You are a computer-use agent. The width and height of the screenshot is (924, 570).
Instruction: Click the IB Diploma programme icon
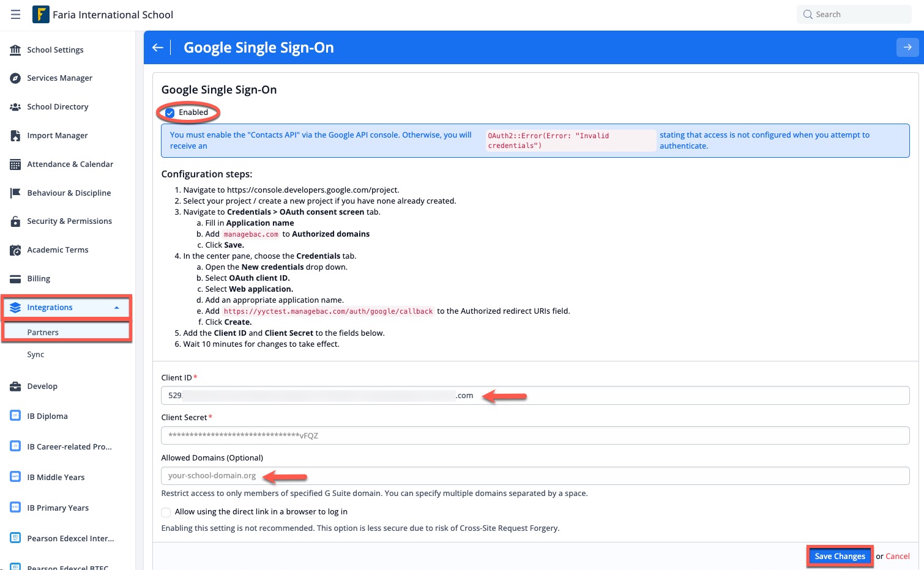(15, 416)
